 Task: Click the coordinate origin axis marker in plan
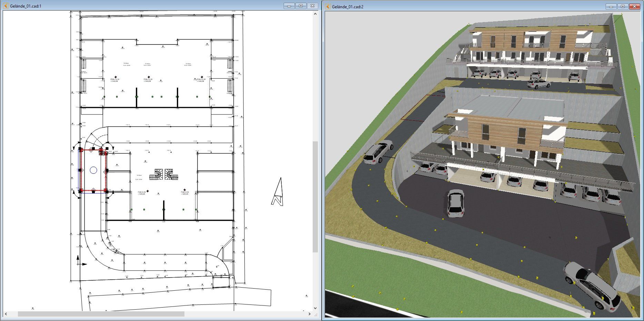pos(79,263)
